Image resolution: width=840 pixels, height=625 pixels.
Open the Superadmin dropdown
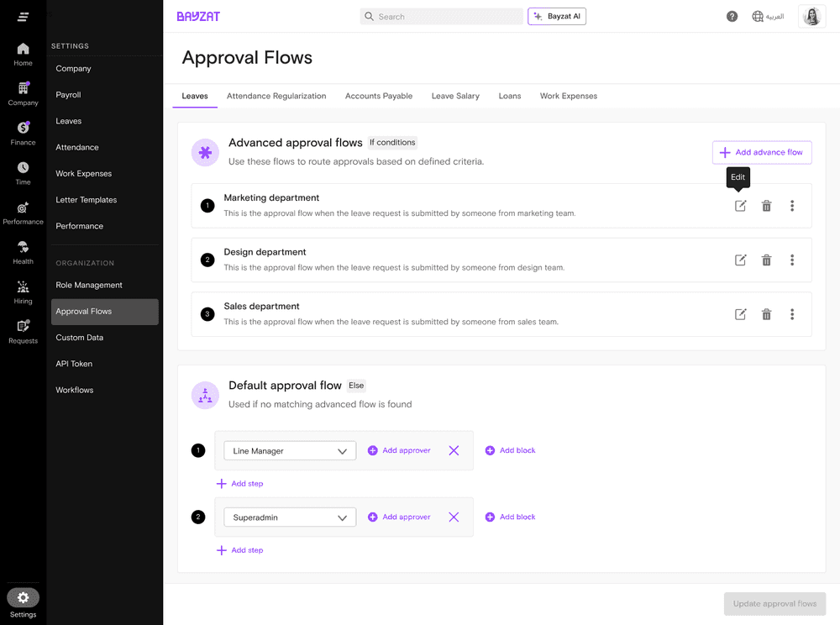pos(289,517)
